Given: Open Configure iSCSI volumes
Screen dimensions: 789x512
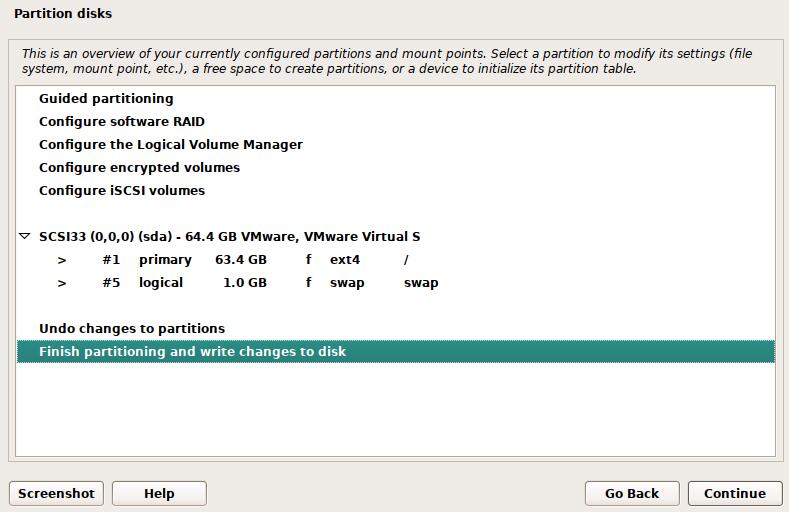Looking at the screenshot, I should pos(122,190).
